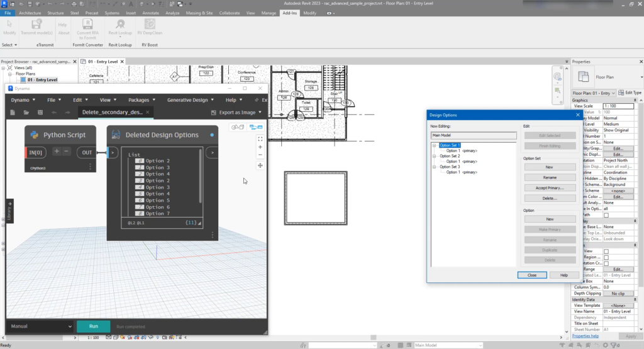Click Help in Design Options dialog
This screenshot has height=349, width=644.
point(564,275)
